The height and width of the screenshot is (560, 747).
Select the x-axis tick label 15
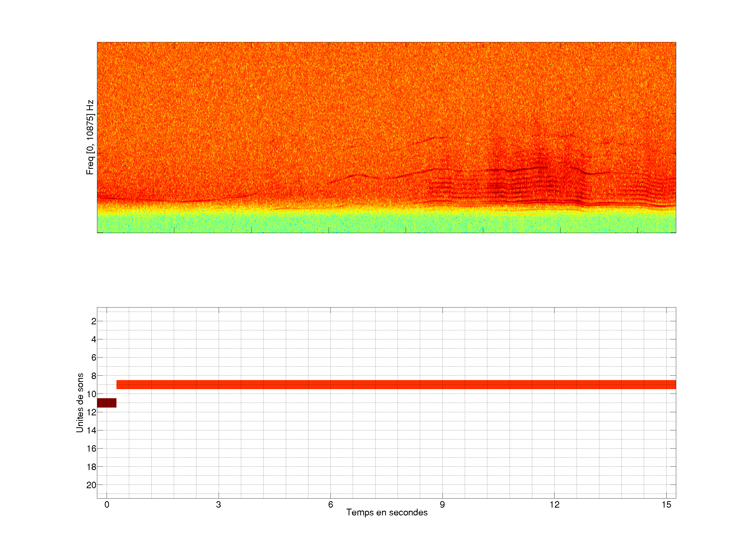[x=666, y=505]
